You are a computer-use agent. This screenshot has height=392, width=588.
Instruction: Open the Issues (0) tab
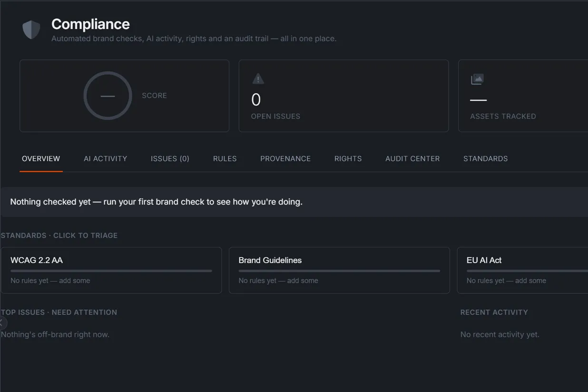(x=170, y=158)
